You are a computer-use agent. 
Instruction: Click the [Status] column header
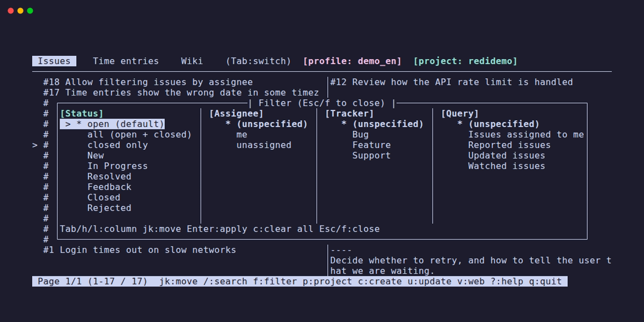point(82,114)
